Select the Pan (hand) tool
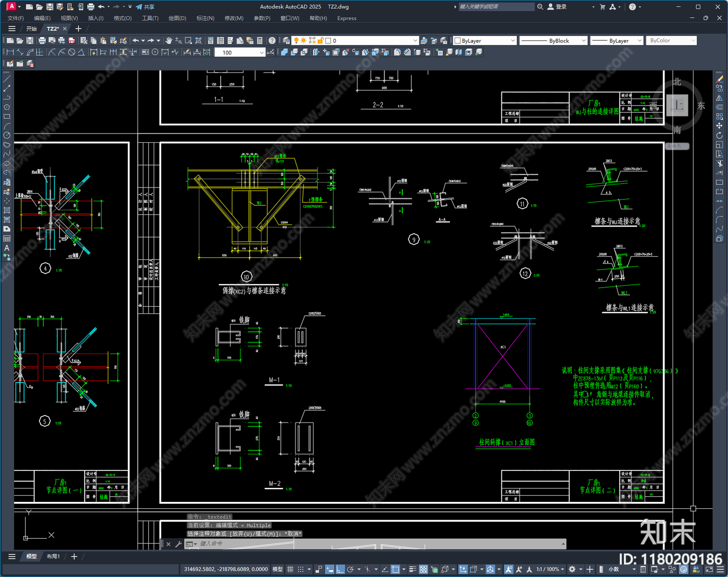Viewport: 728px width, 577px height. point(169,40)
